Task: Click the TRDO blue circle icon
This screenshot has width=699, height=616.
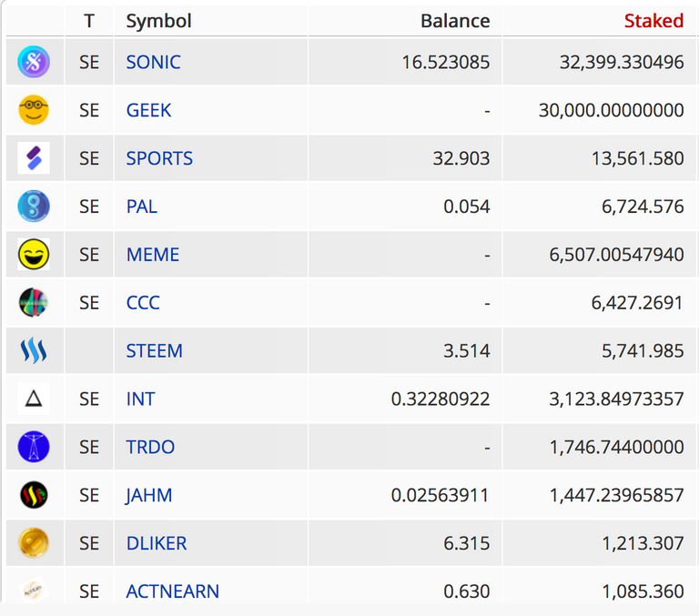Action: tap(34, 447)
